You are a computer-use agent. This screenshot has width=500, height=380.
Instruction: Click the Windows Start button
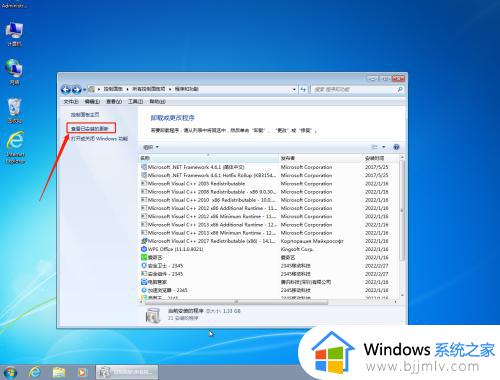[10, 372]
